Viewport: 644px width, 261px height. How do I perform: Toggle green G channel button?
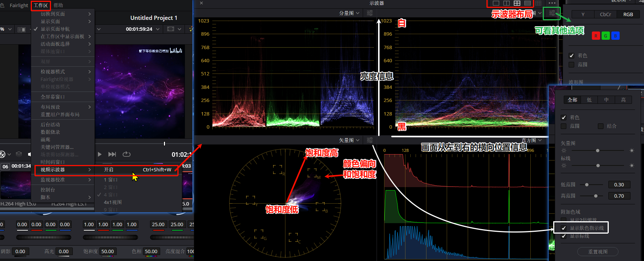605,36
